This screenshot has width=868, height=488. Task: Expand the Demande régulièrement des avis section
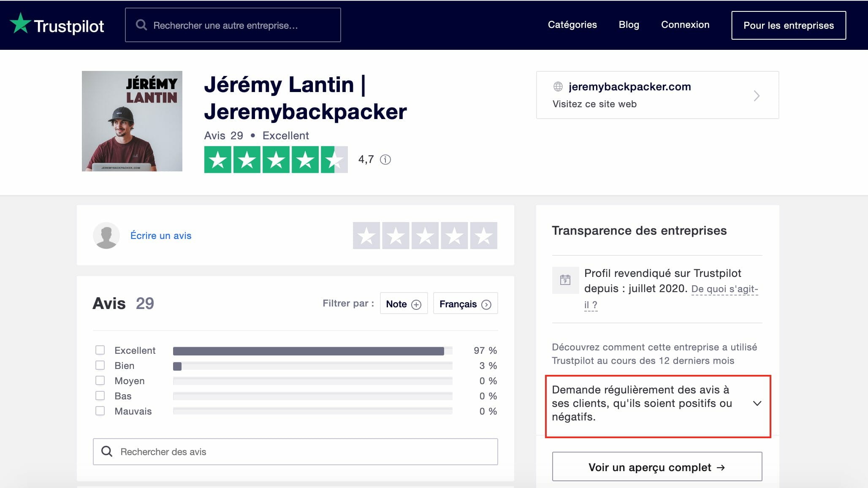click(658, 404)
